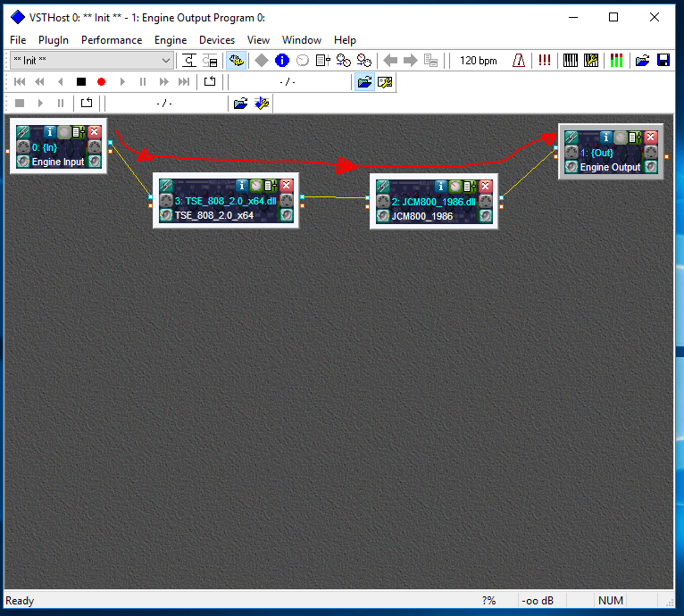Open the PlugIn menu
Viewport: 684px width, 616px height.
coord(54,40)
